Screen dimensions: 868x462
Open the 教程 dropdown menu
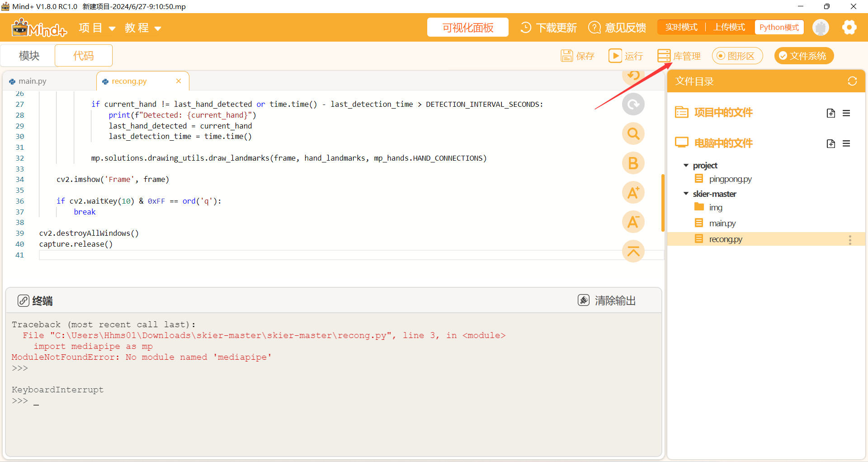[x=143, y=28]
